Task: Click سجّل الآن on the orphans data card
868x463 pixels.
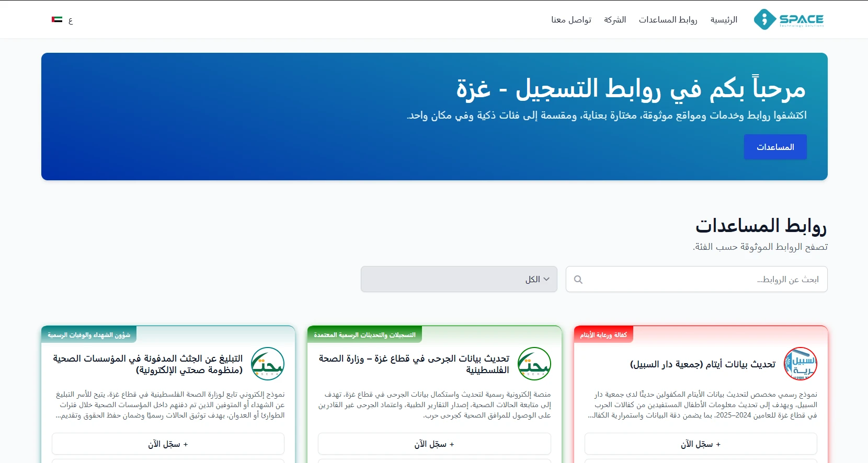Action: pos(701,444)
